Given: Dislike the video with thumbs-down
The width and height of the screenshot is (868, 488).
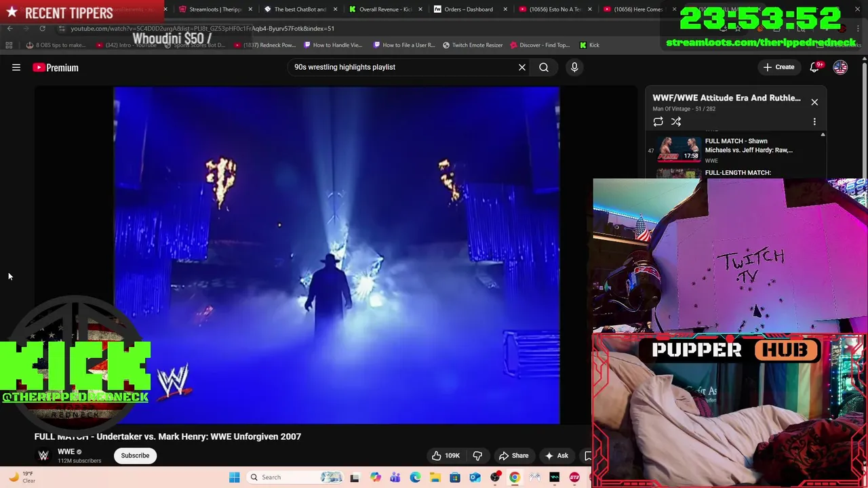Looking at the screenshot, I should pos(477,455).
